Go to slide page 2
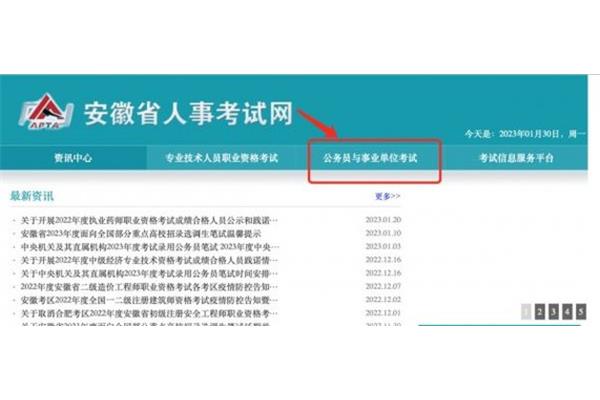The image size is (600, 400). (540, 312)
